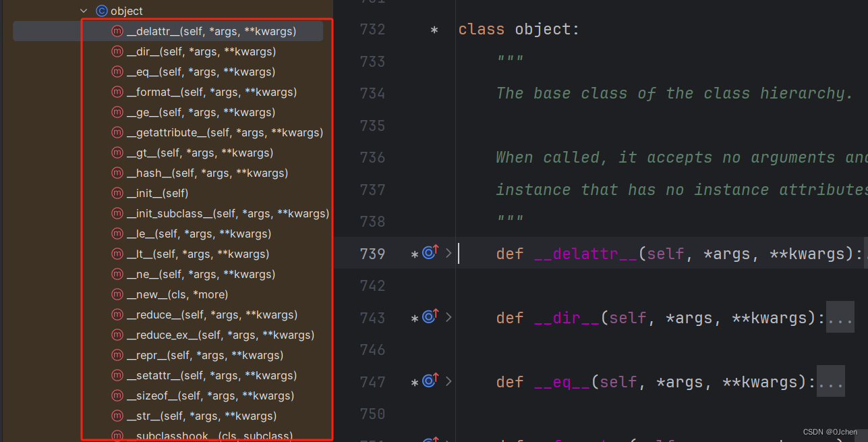Click method icon next to __format__
Image resolution: width=868 pixels, height=442 pixels.
coord(117,92)
